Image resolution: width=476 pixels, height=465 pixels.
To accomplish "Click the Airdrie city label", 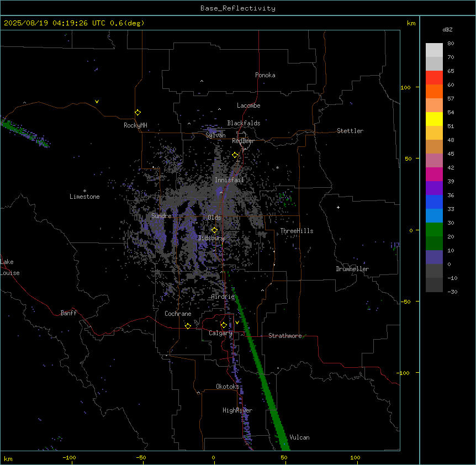I will [x=223, y=297].
